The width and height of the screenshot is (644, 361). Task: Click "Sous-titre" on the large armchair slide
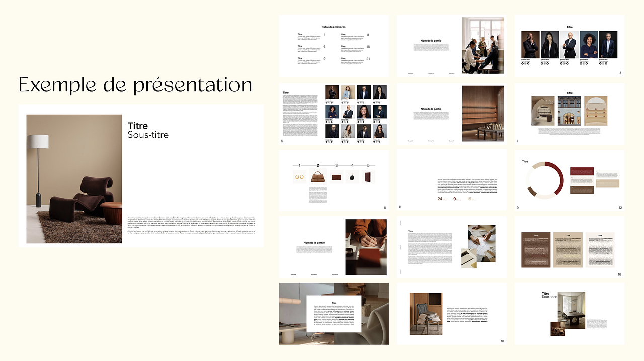148,135
